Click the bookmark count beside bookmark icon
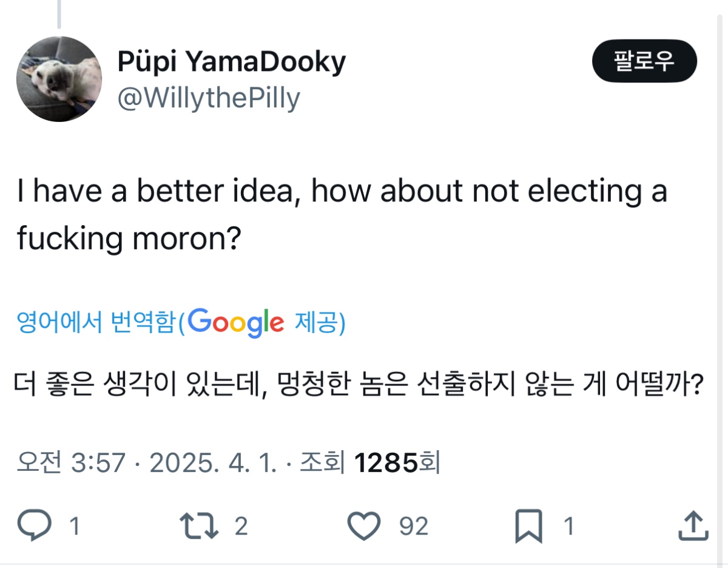728x568 pixels. click(x=568, y=527)
